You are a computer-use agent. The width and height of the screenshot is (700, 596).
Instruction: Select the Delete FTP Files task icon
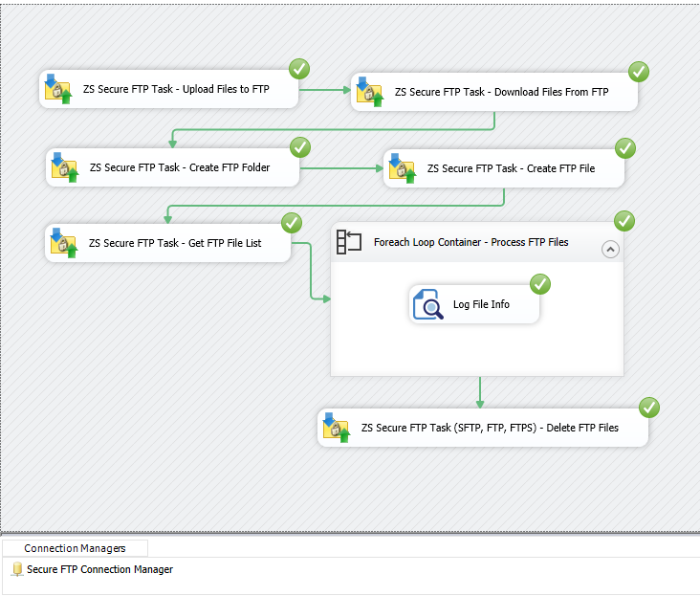(x=336, y=428)
